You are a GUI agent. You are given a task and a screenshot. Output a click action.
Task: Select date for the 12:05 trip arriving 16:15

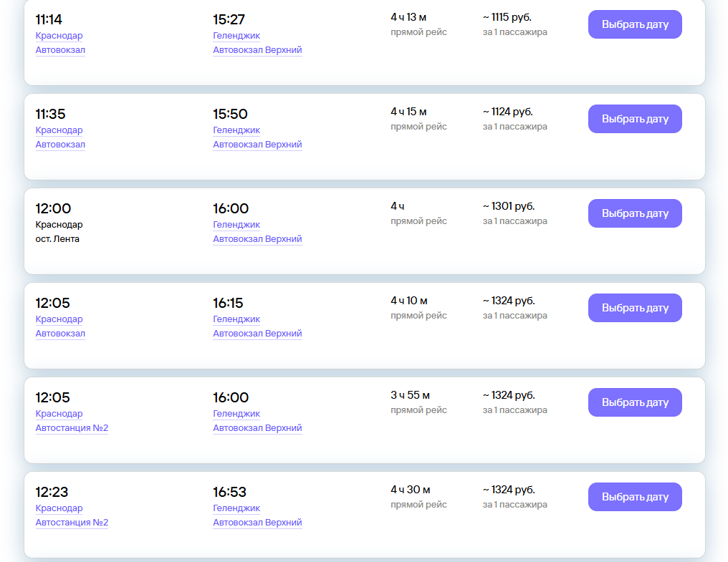coord(634,308)
